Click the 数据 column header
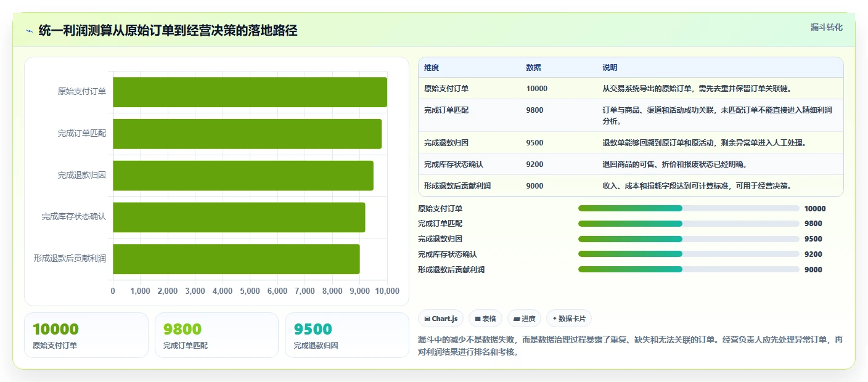868x382 pixels. pyautogui.click(x=534, y=68)
